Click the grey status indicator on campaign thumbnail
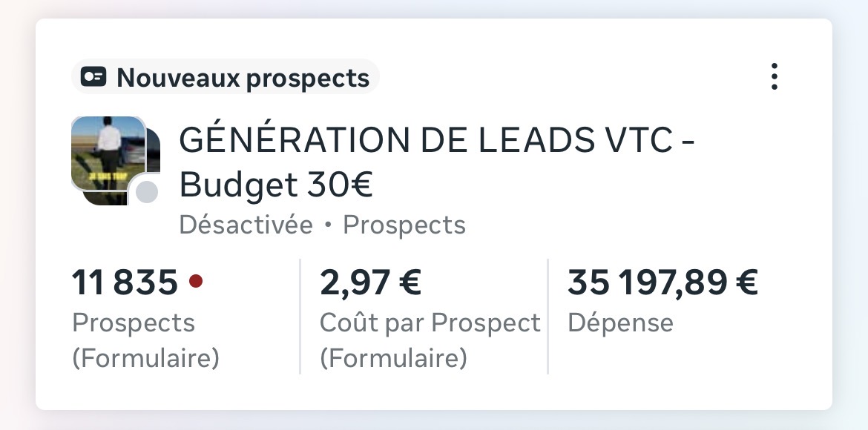Screen dimensions: 868x430 pos(147,191)
